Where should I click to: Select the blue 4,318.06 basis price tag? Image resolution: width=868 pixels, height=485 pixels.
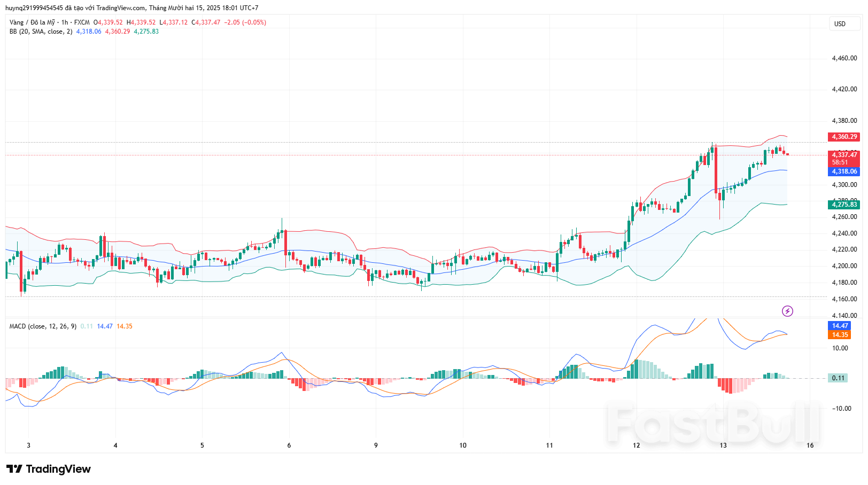(x=844, y=171)
